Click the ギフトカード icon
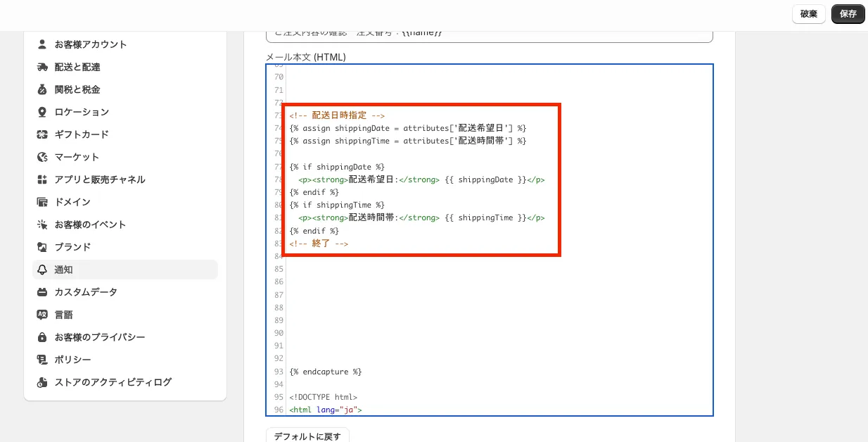 pos(42,134)
